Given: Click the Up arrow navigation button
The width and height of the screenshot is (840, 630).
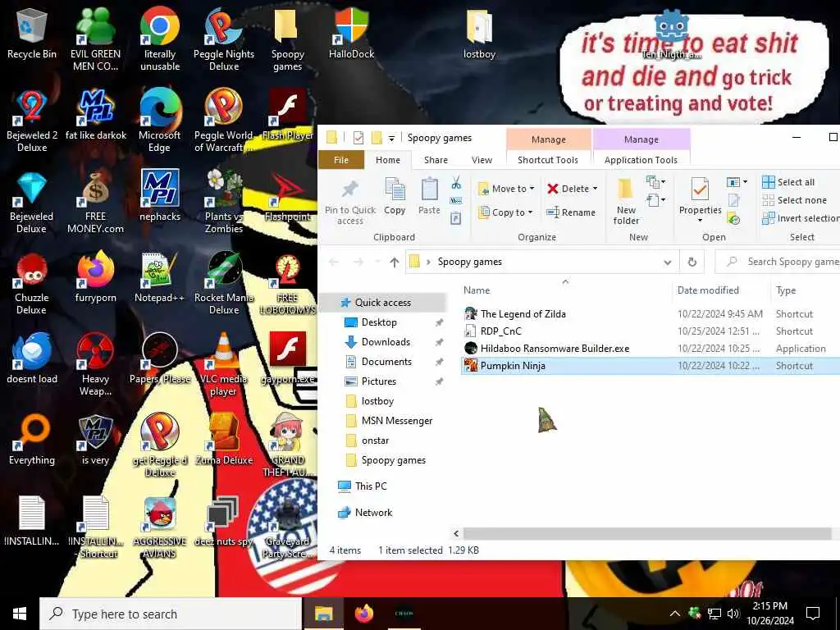Looking at the screenshot, I should click(x=395, y=262).
